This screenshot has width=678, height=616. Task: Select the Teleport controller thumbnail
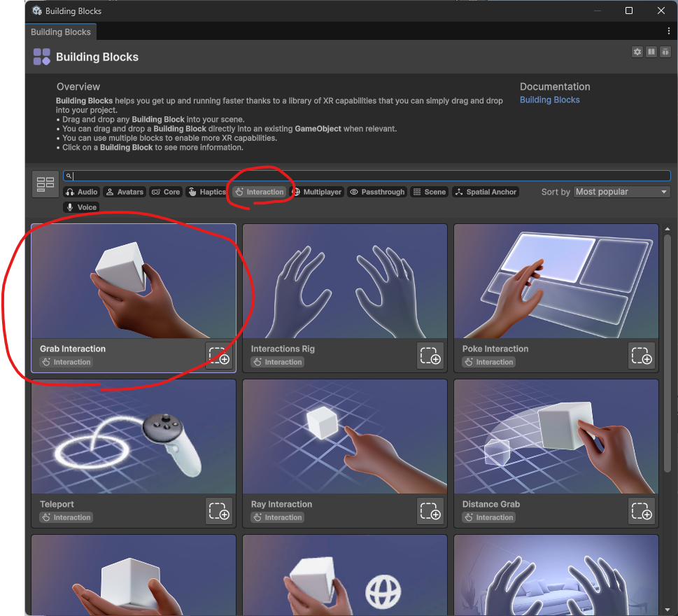point(134,437)
